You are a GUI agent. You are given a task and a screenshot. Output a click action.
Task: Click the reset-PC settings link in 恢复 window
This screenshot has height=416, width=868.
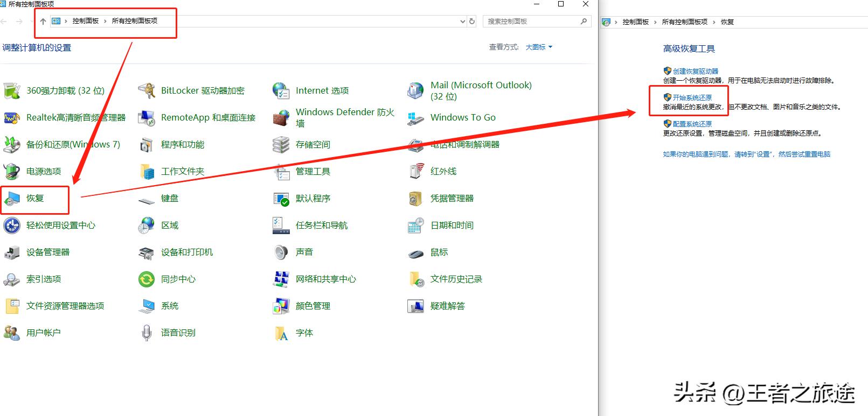click(747, 154)
